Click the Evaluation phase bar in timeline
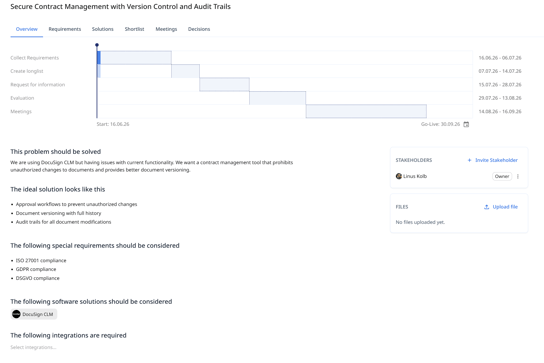 [277, 98]
